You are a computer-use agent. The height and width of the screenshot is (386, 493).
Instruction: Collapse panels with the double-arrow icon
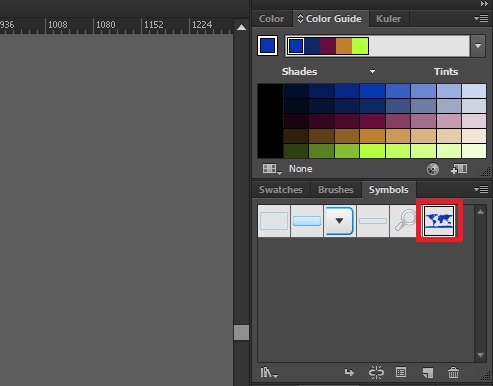pyautogui.click(x=484, y=4)
